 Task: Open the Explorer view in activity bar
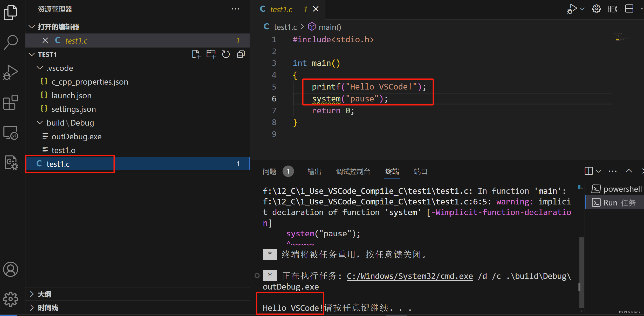pos(10,12)
